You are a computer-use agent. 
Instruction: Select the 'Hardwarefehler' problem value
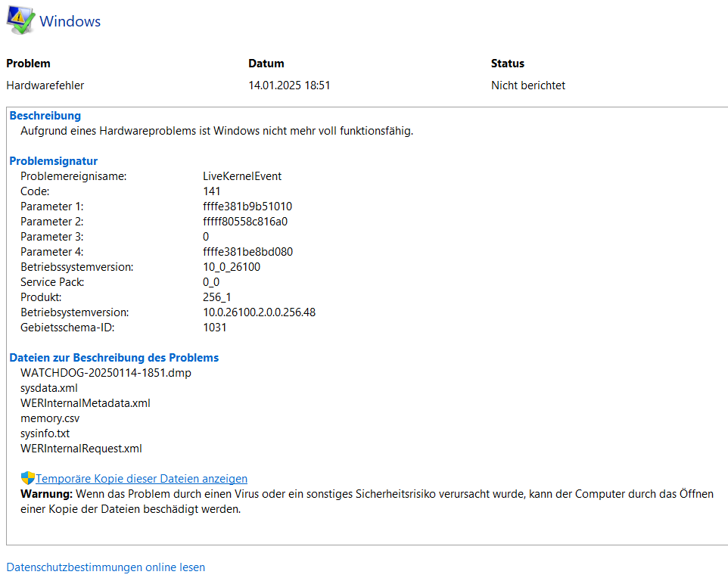(x=45, y=85)
